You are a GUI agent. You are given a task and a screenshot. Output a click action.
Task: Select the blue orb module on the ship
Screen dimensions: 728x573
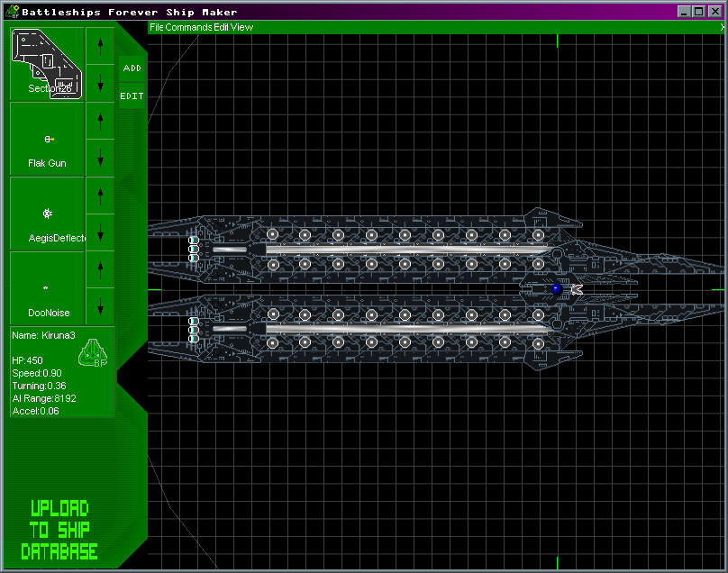point(556,289)
